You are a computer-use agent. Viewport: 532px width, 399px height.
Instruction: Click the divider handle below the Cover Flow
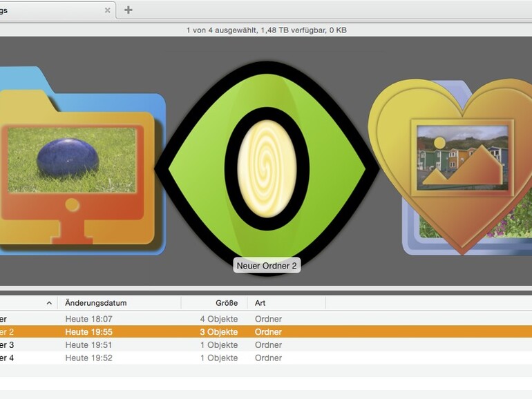266,289
